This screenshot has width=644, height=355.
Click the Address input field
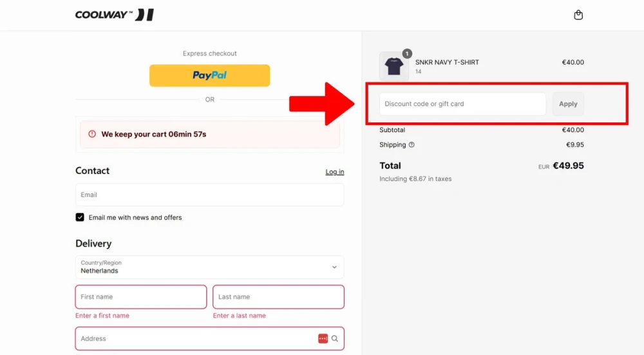tap(209, 338)
